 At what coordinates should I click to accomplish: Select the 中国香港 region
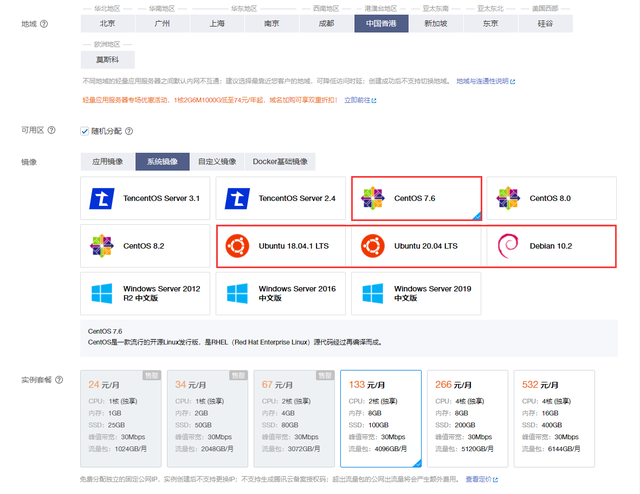381,24
